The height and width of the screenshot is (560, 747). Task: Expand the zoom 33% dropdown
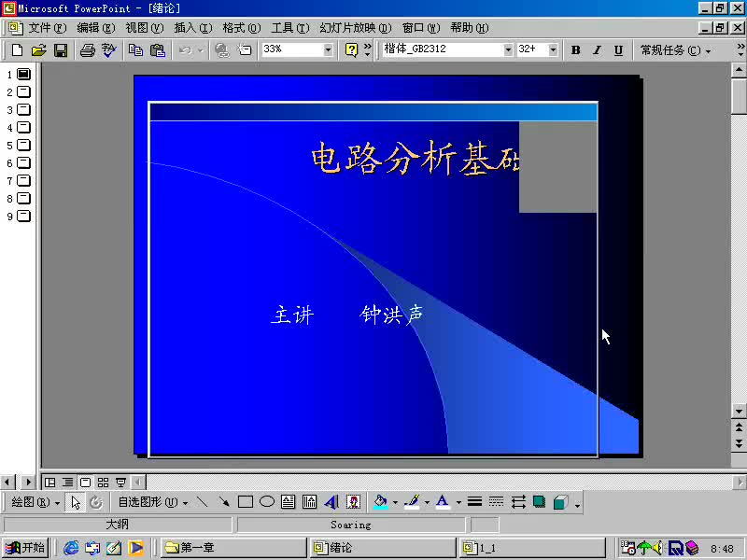328,49
